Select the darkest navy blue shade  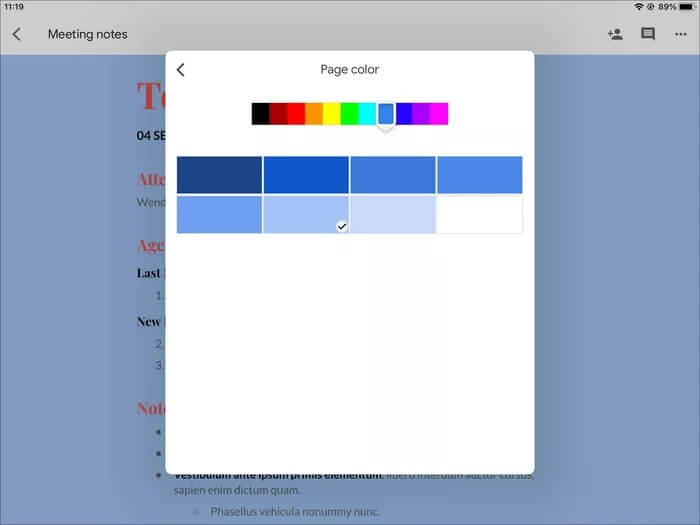click(219, 175)
